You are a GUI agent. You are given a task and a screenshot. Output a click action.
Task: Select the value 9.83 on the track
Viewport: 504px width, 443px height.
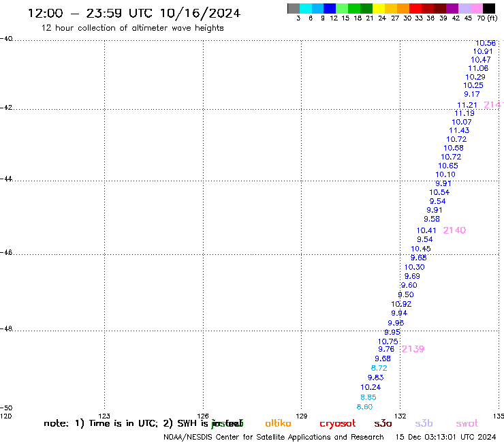(376, 378)
